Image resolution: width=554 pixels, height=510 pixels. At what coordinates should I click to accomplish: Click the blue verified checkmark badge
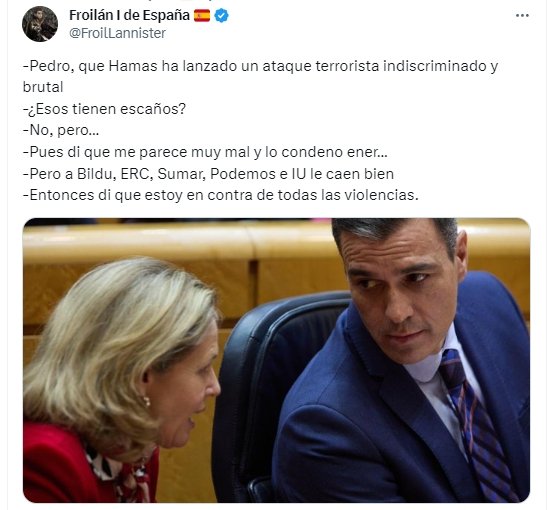(222, 16)
